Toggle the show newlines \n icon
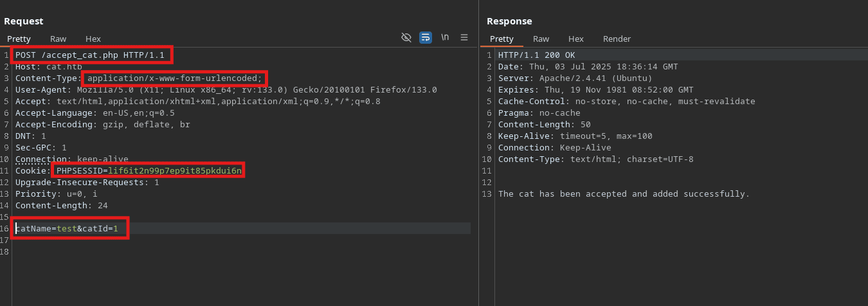The height and width of the screenshot is (306, 868). (445, 38)
